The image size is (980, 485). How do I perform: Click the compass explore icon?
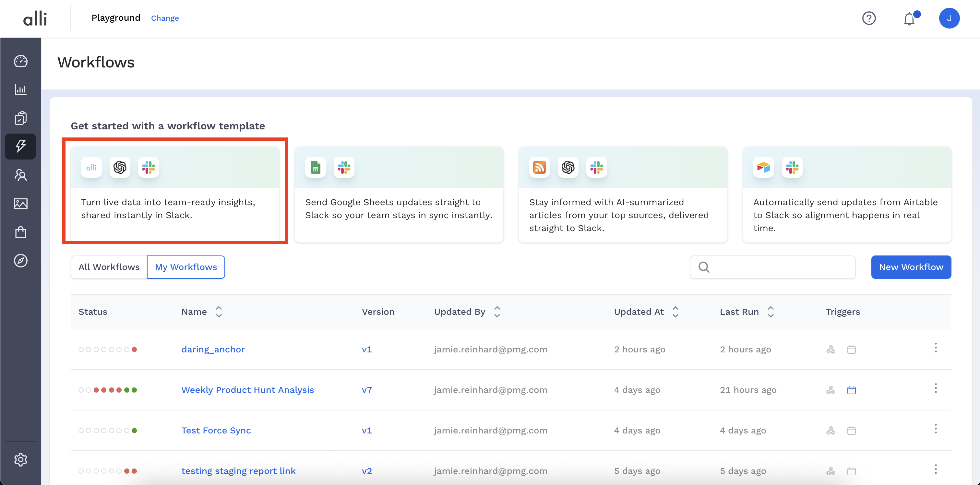tap(20, 261)
